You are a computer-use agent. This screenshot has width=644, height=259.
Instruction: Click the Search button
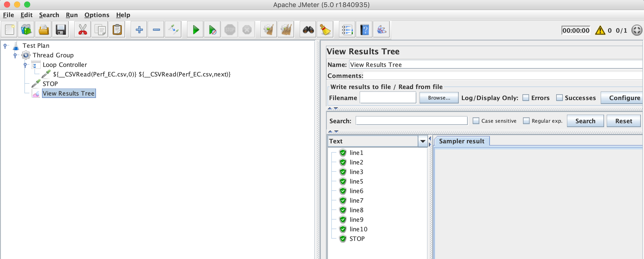pos(585,121)
